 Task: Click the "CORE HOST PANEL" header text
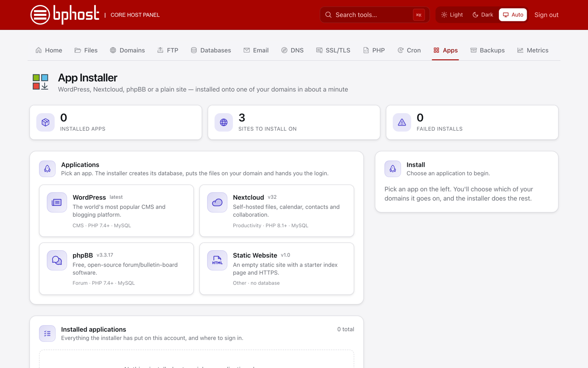(135, 15)
